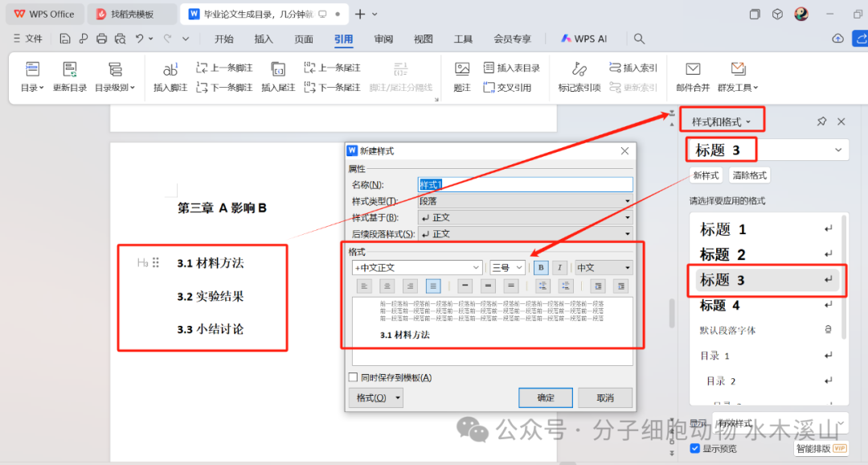Open the font size 三号 dropdown
The image size is (868, 465).
[x=506, y=268]
